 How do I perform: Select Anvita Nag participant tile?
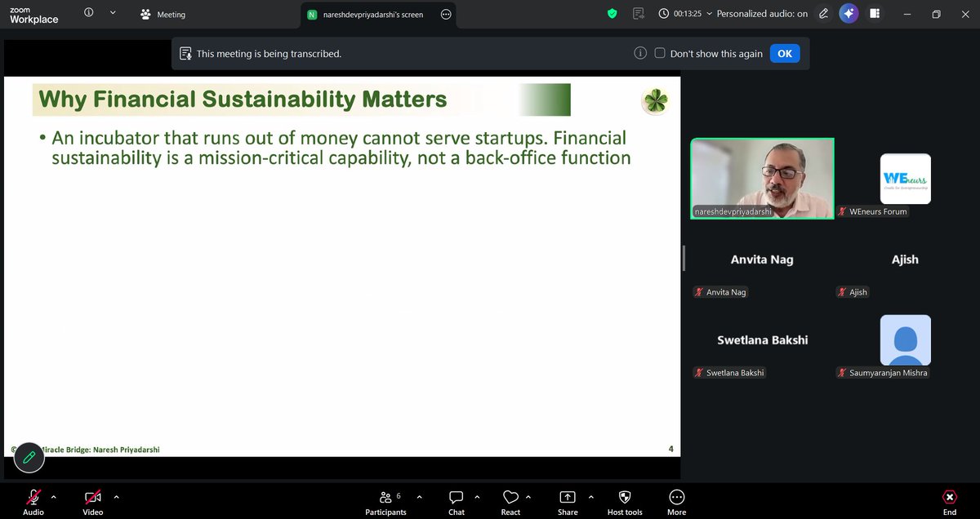pos(761,259)
